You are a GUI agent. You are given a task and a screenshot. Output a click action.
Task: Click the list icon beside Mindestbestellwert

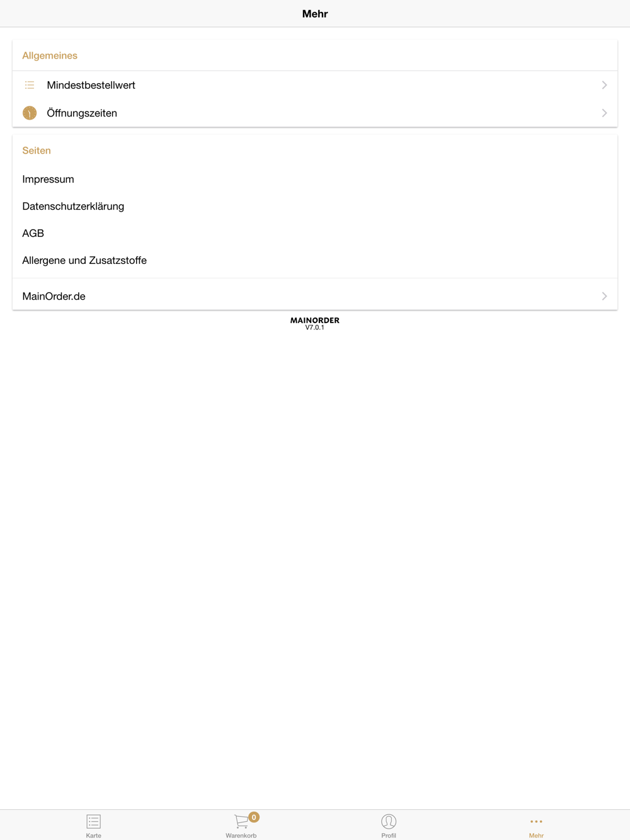[x=30, y=85]
